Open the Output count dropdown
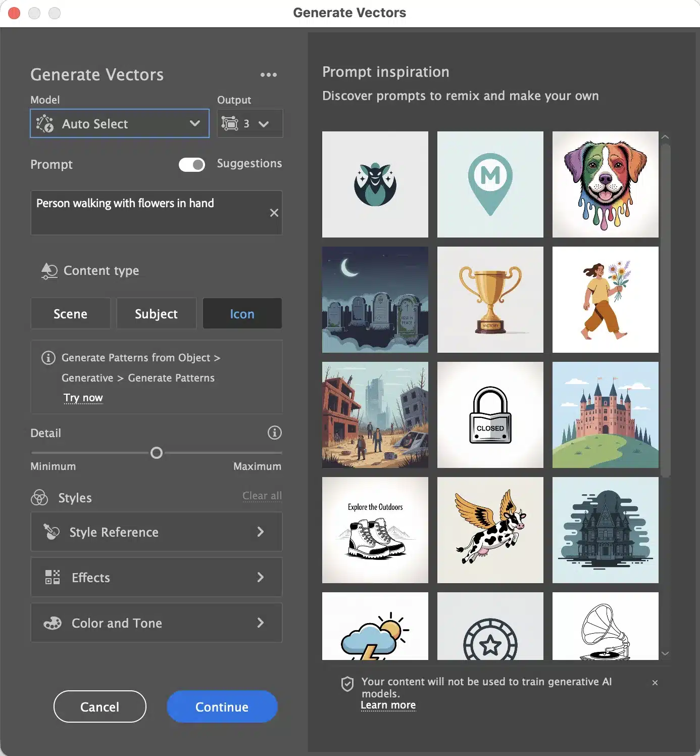This screenshot has height=756, width=700. tap(250, 123)
